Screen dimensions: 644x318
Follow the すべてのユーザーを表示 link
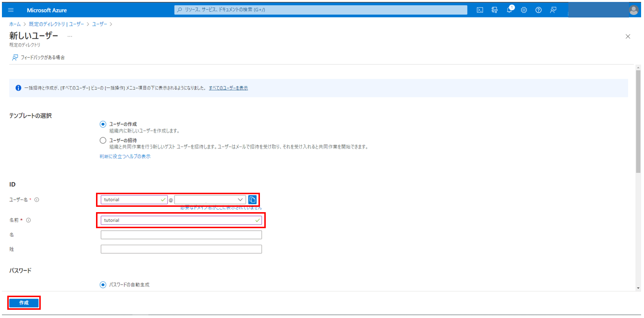228,88
